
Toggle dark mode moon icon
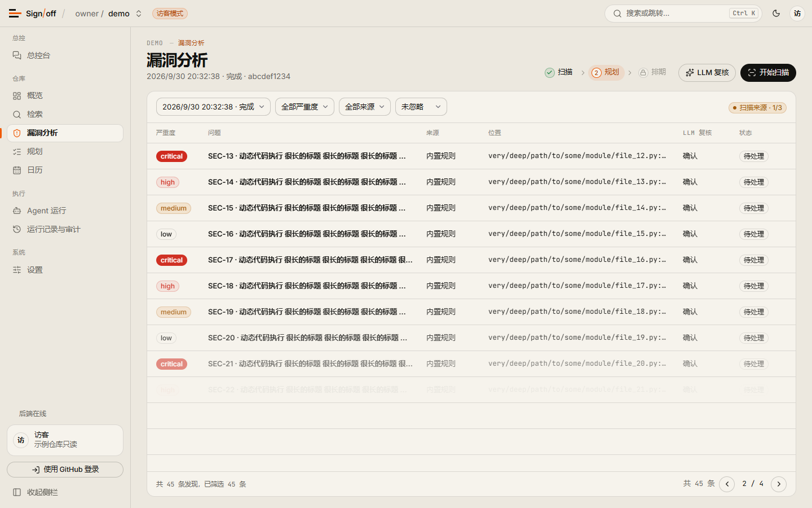(776, 14)
